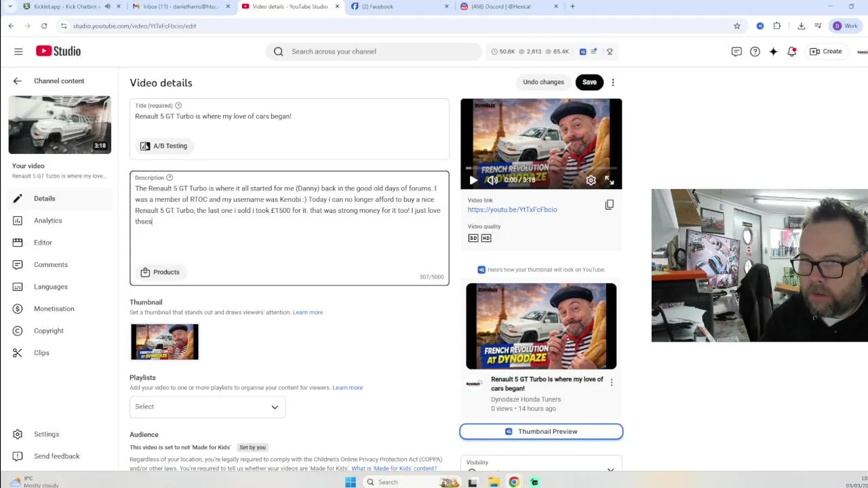Open the comments speech-bubble icon in header
Viewport: 868px width, 488px height.
pyautogui.click(x=736, y=52)
